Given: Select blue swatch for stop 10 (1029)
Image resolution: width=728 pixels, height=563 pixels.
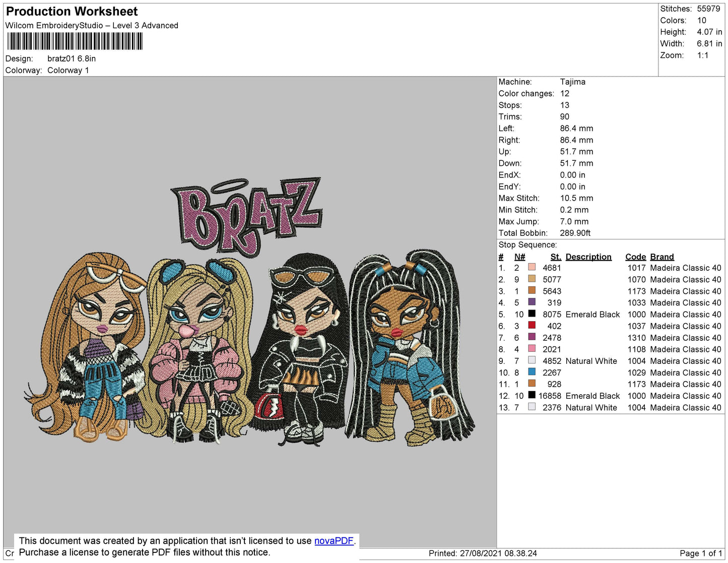Looking at the screenshot, I should point(532,372).
